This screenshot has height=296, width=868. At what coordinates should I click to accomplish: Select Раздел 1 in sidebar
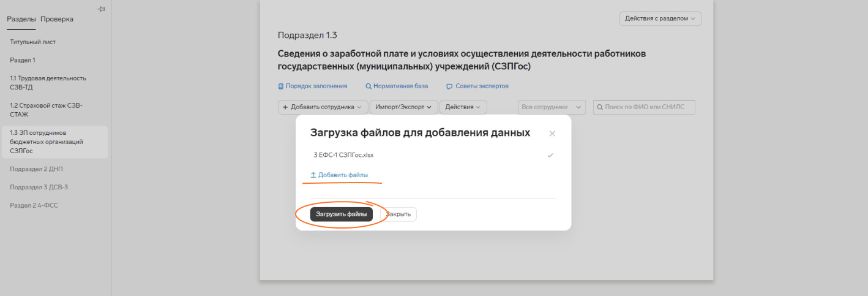click(23, 60)
